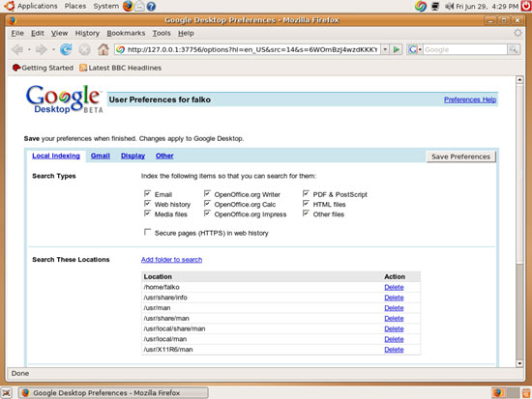Click the Firefox Back arrow button
The image size is (532, 399).
(x=17, y=49)
